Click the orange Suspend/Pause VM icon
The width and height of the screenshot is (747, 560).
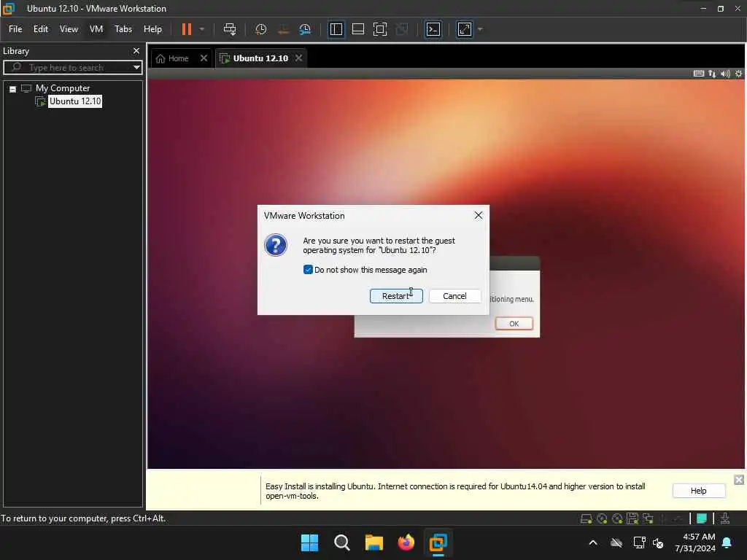186,29
